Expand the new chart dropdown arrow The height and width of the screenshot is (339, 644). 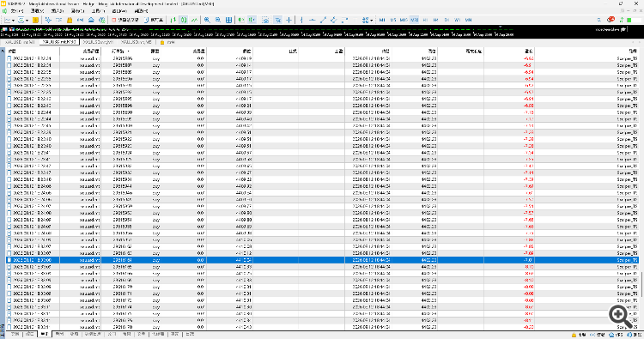(13, 20)
